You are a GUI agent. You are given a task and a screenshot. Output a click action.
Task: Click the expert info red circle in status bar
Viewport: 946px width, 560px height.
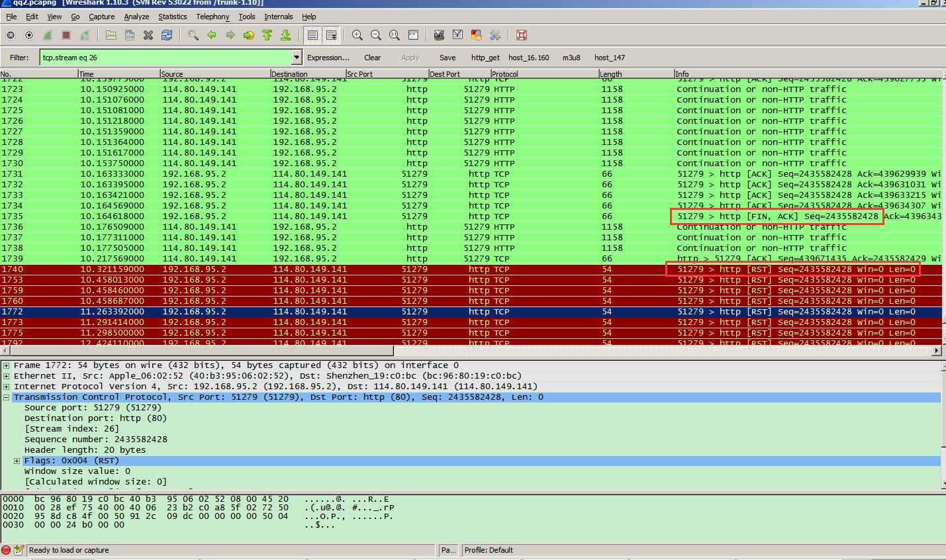point(7,550)
